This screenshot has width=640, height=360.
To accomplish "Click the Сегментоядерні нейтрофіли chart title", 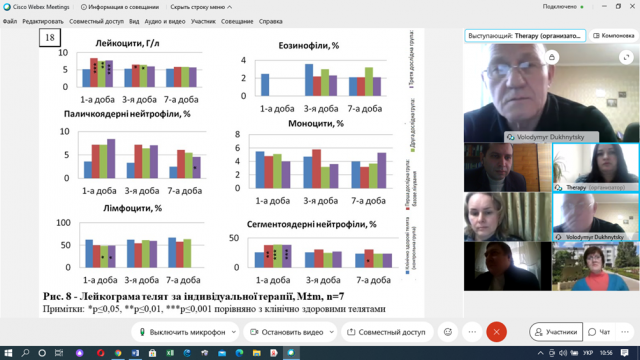I will (x=311, y=224).
